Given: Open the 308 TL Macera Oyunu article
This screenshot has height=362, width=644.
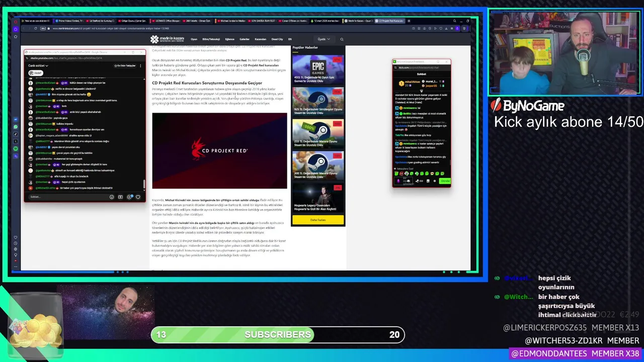Looking at the screenshot, I should pyautogui.click(x=318, y=165).
